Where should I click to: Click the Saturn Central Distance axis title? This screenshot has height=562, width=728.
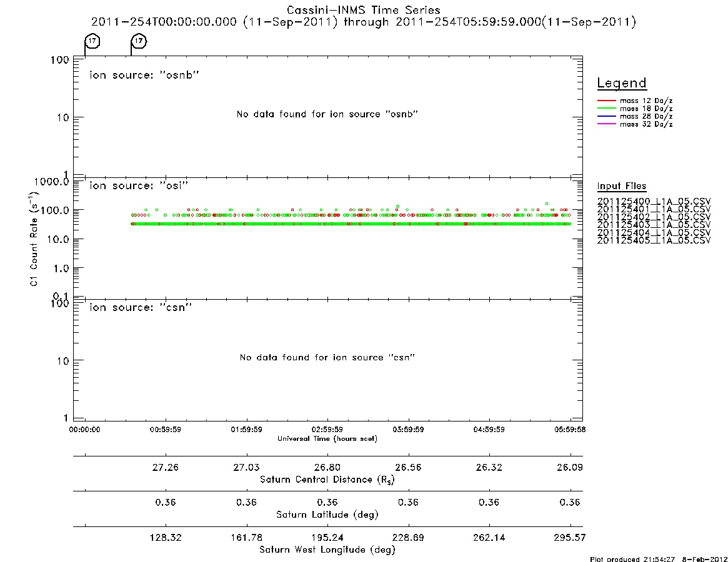pyautogui.click(x=327, y=480)
